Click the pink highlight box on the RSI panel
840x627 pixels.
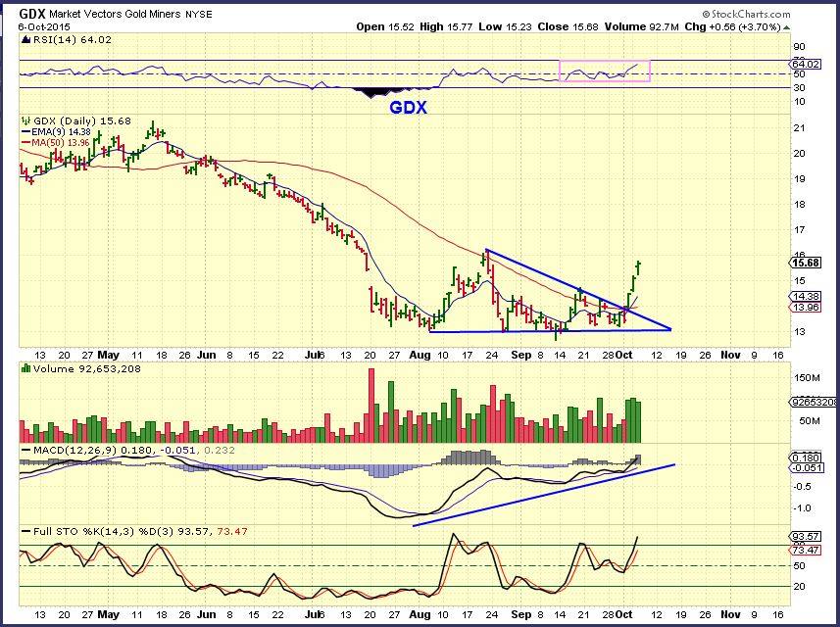605,71
